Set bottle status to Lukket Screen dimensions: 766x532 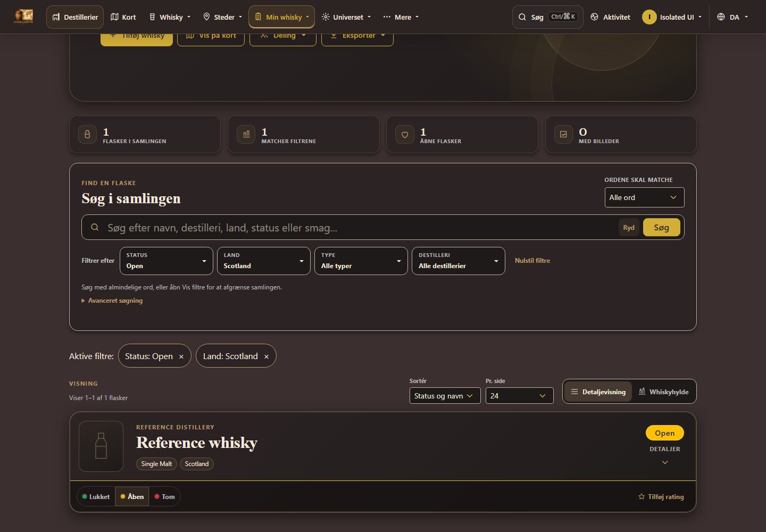tap(96, 497)
